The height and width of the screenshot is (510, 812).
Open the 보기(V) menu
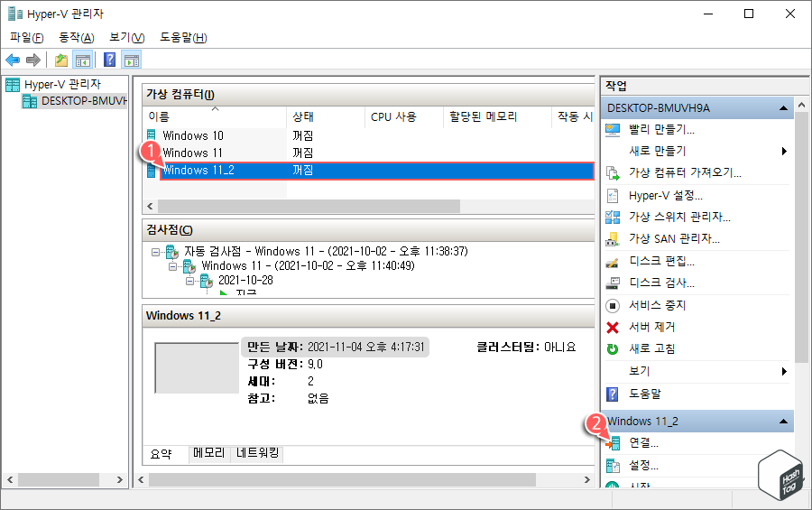click(127, 38)
